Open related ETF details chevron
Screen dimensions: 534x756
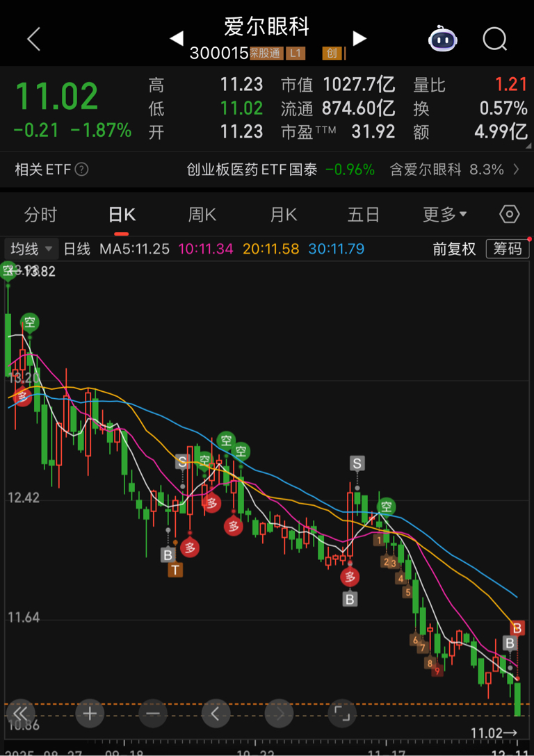[516, 170]
